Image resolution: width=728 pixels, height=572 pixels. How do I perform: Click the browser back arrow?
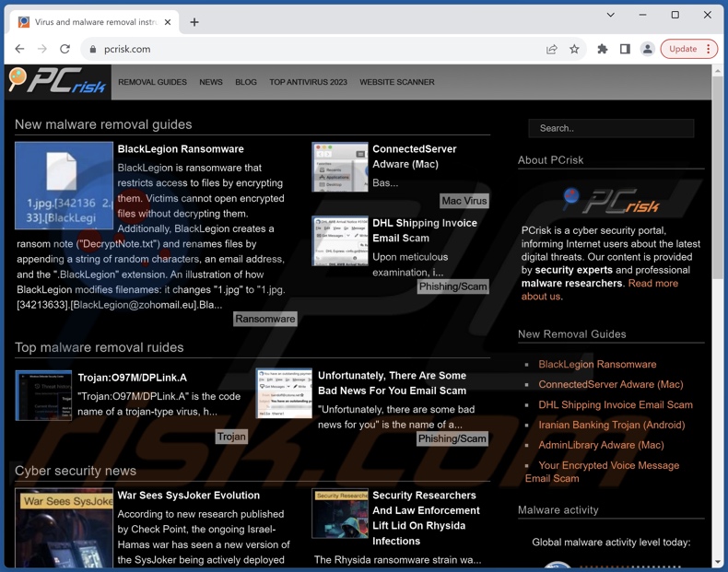pos(19,49)
